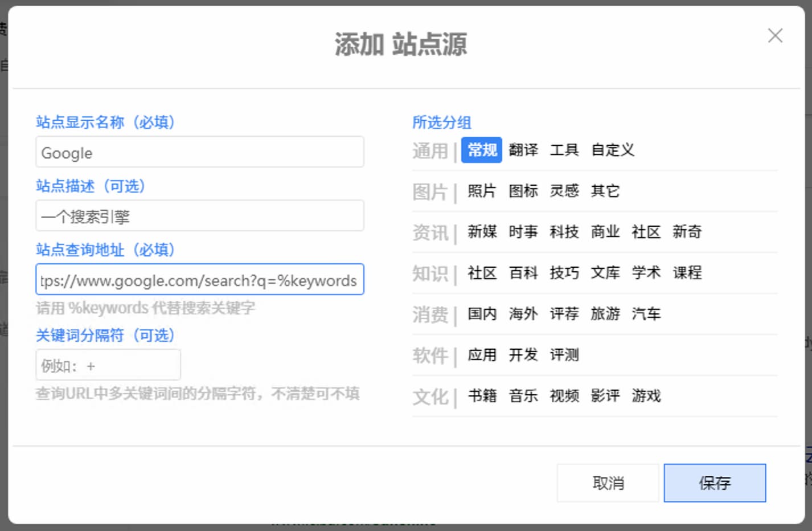
Task: Click the 站点查询地址（必填）label
Action: 105,250
